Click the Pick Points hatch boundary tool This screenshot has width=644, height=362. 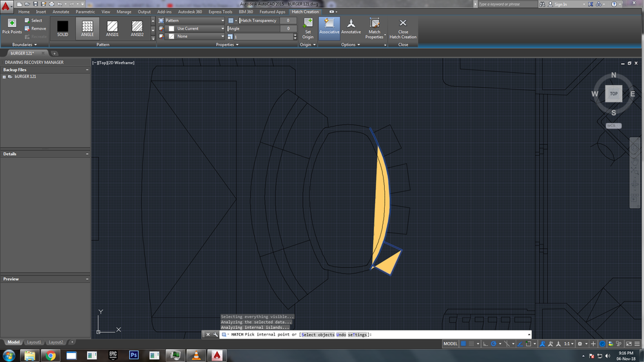tap(12, 26)
